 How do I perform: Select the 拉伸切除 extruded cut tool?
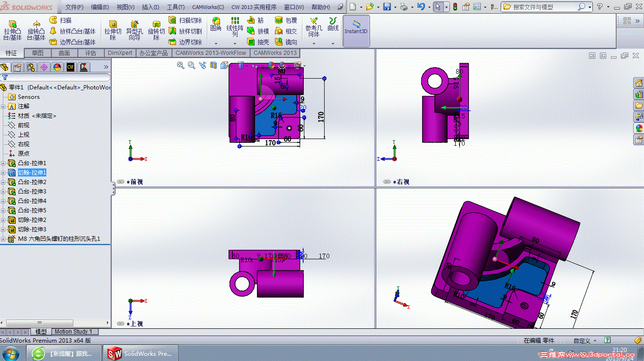[x=113, y=30]
